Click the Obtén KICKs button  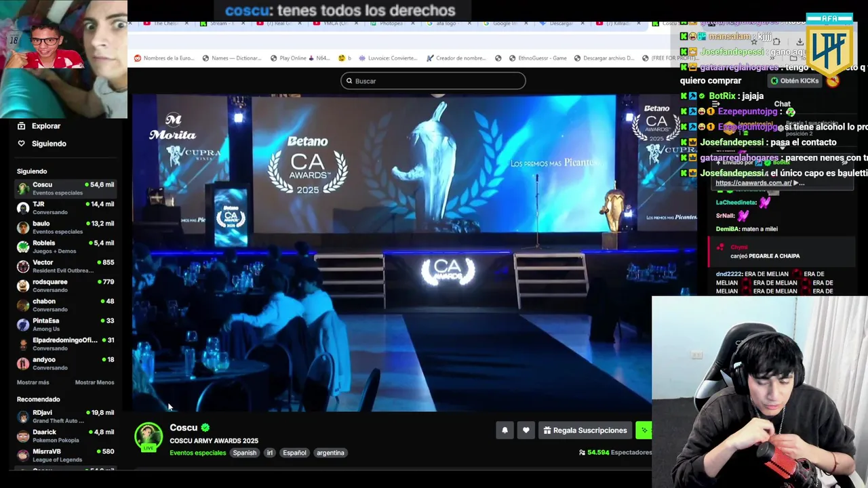pyautogui.click(x=795, y=81)
